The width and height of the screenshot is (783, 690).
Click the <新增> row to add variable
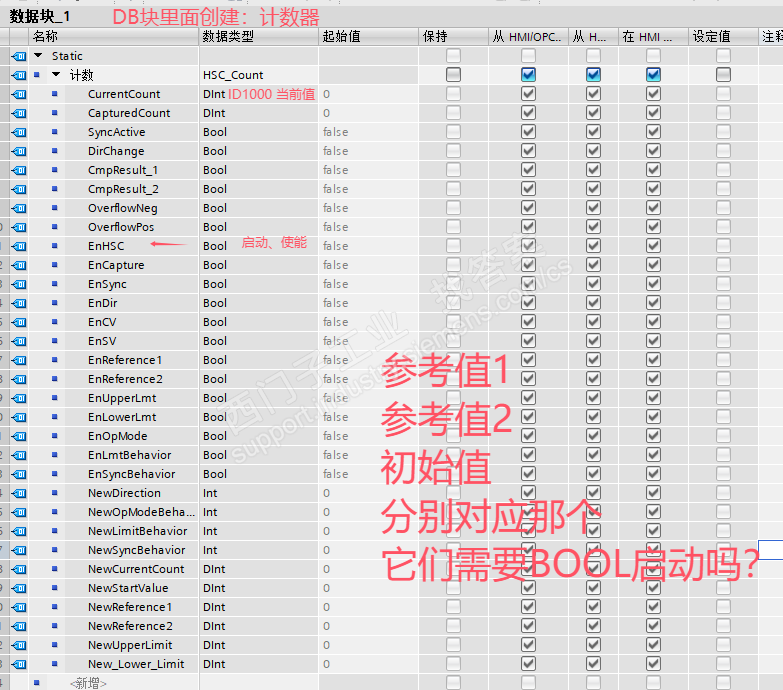[88, 683]
